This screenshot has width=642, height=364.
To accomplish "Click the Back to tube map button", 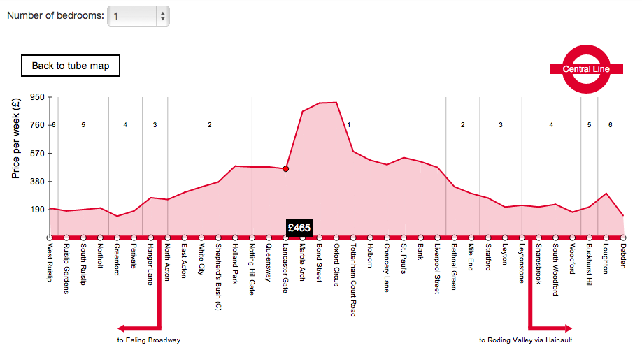I will (71, 66).
